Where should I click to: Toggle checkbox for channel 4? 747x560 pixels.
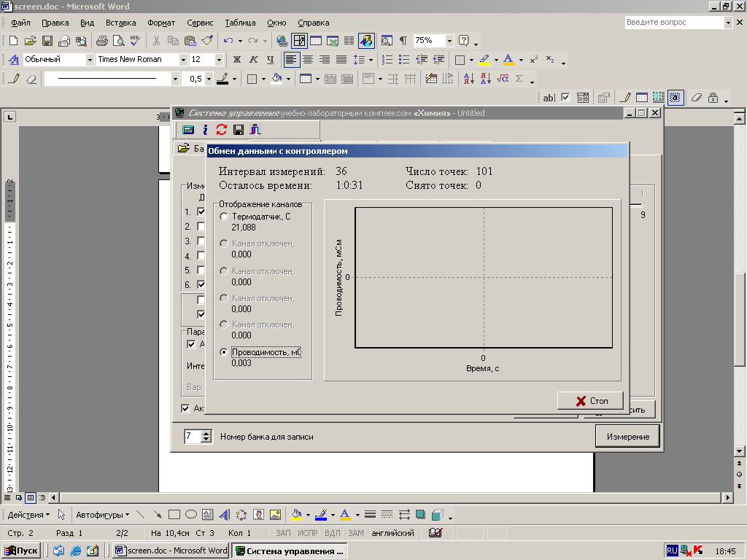click(x=201, y=256)
